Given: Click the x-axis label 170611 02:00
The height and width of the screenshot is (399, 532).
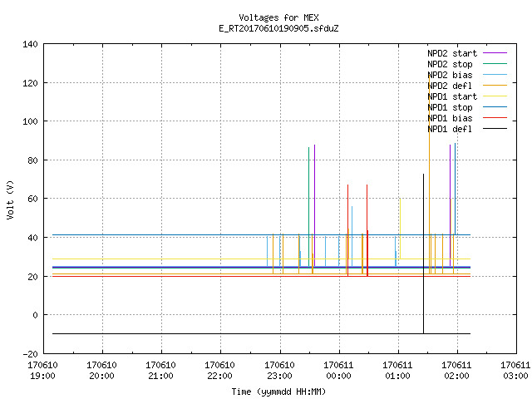Looking at the screenshot, I should 456,371.
